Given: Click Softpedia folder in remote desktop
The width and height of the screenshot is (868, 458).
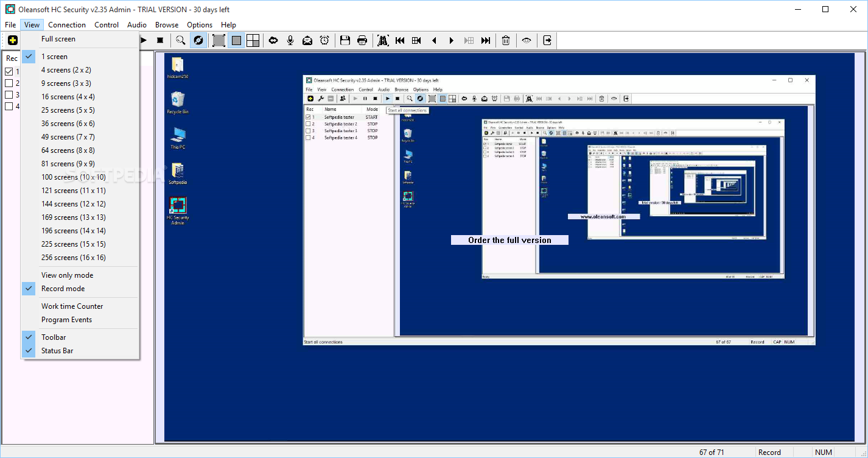Looking at the screenshot, I should click(178, 173).
